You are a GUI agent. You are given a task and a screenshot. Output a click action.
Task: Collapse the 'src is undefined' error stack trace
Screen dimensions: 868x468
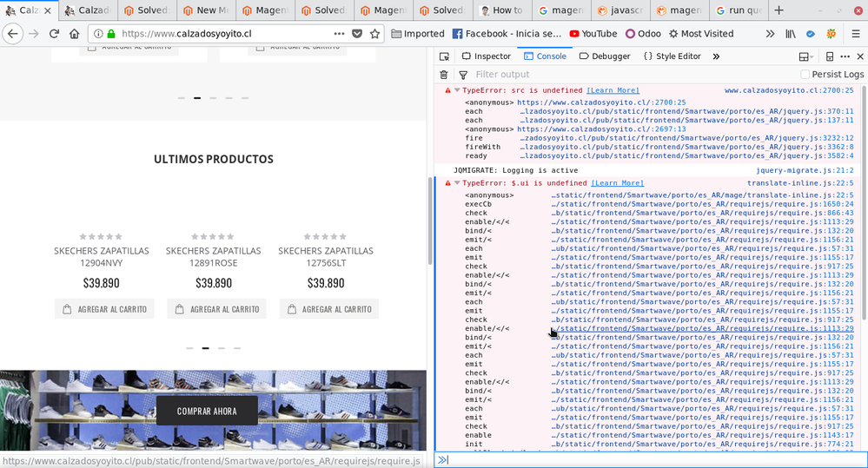[458, 90]
